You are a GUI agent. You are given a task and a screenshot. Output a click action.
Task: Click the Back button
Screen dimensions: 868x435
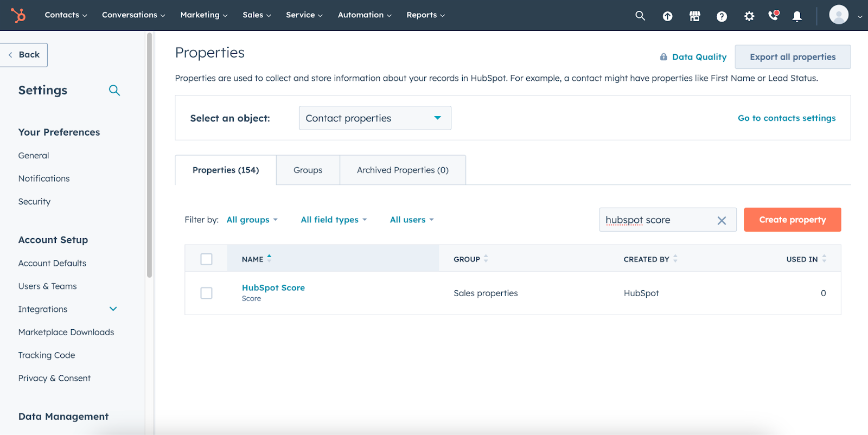pos(24,55)
